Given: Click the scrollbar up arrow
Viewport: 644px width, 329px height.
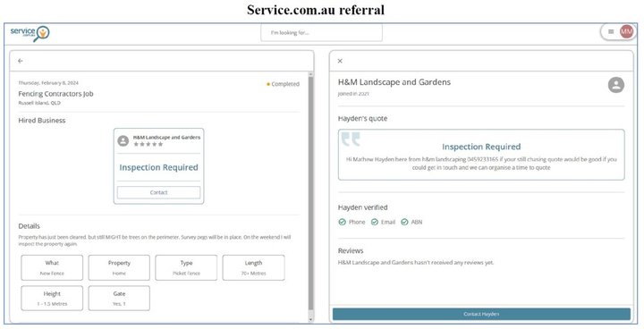Looking at the screenshot, I should coord(310,75).
